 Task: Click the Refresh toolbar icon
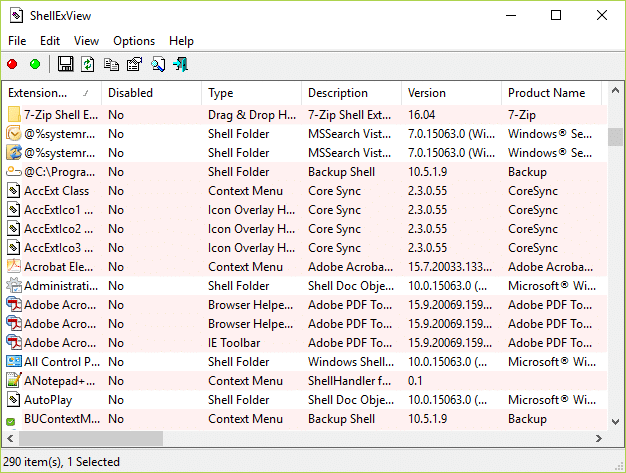pos(88,65)
